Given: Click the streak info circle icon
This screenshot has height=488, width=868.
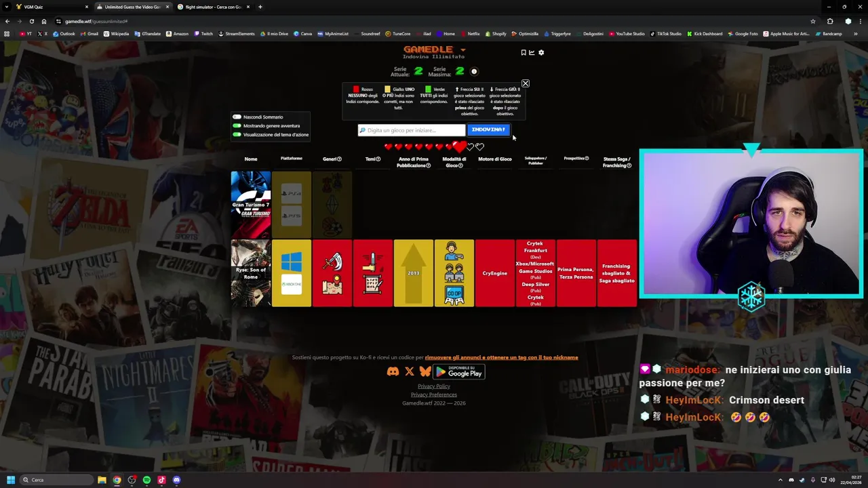Looking at the screenshot, I should click(x=474, y=71).
